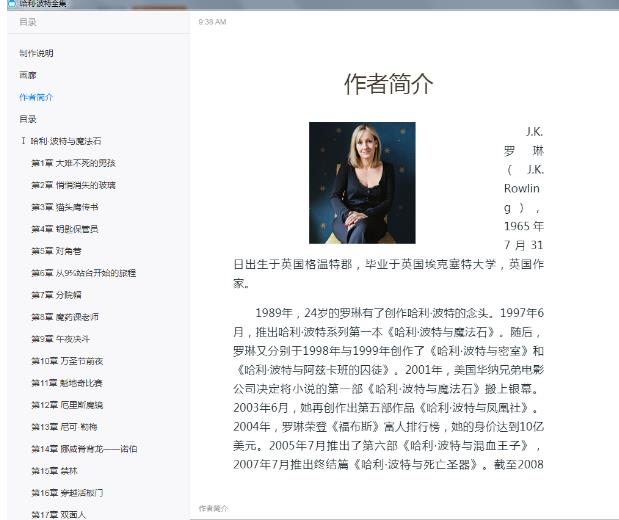This screenshot has width=619, height=520.
Task: Open the 制作说明 entry in the contents
Action: point(36,53)
